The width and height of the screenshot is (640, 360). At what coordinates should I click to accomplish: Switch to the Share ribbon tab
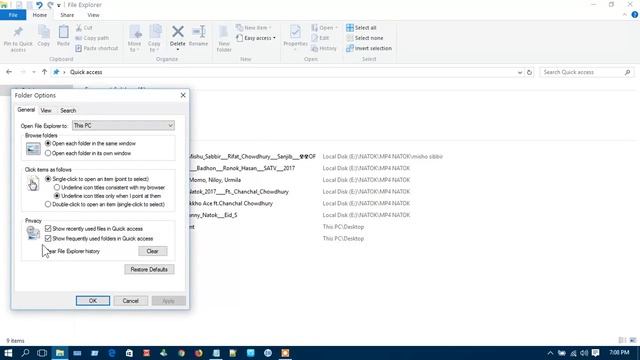(67, 15)
